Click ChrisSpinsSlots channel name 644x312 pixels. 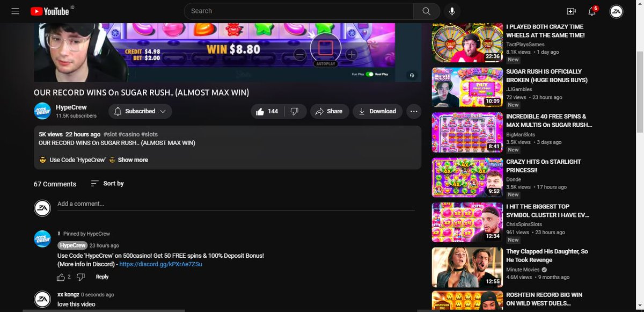[x=524, y=224]
